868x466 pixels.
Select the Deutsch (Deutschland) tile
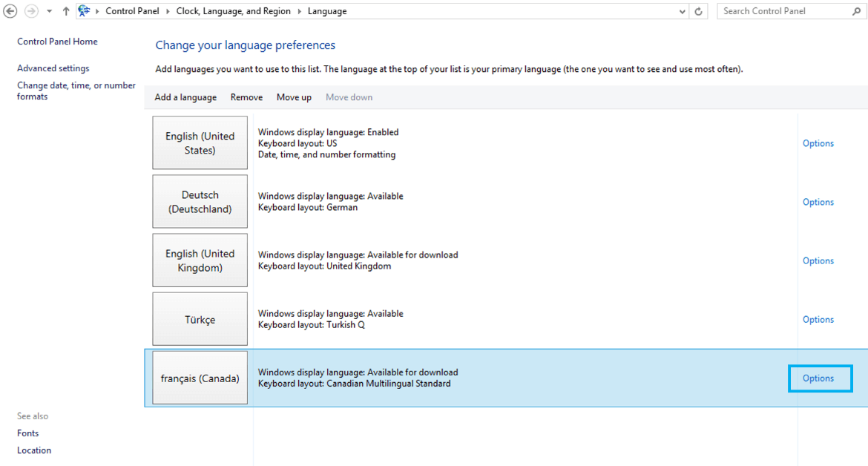[x=200, y=201]
